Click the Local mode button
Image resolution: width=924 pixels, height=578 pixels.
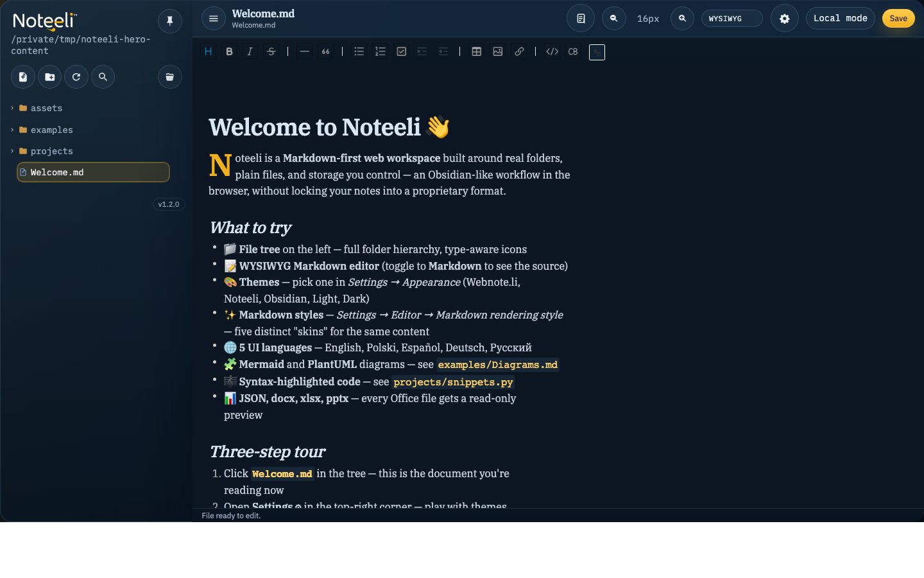841,19
